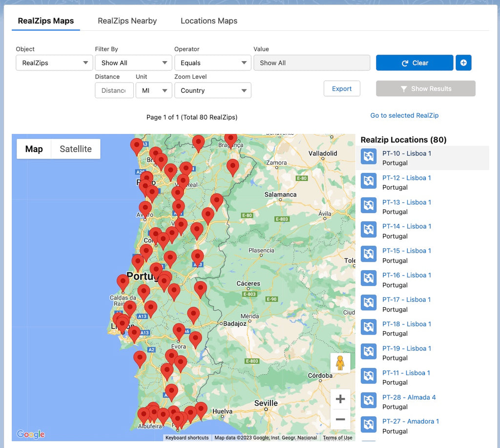Switch the map to Satellite view
500x448 pixels.
click(76, 149)
